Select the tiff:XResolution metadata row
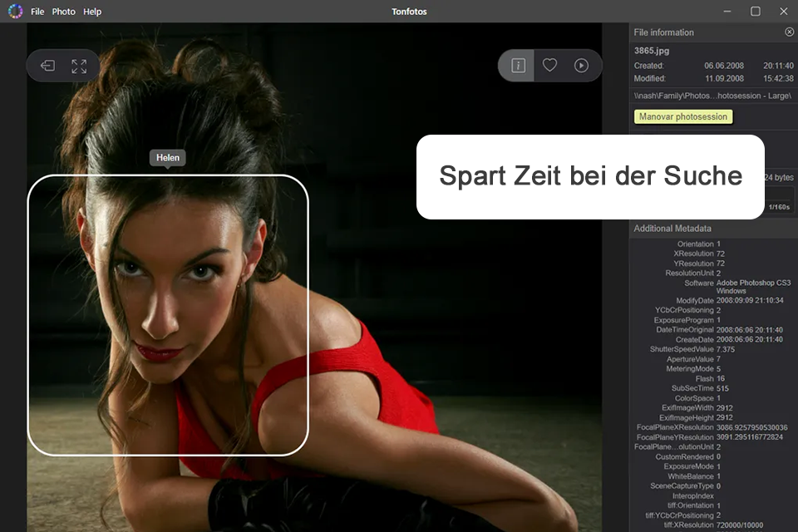The image size is (798, 532). click(x=713, y=525)
